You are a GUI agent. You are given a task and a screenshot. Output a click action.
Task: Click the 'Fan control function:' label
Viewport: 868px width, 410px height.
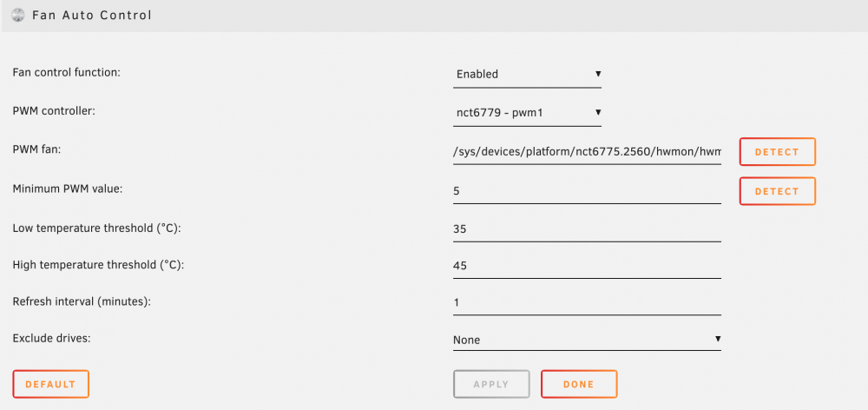(x=67, y=73)
